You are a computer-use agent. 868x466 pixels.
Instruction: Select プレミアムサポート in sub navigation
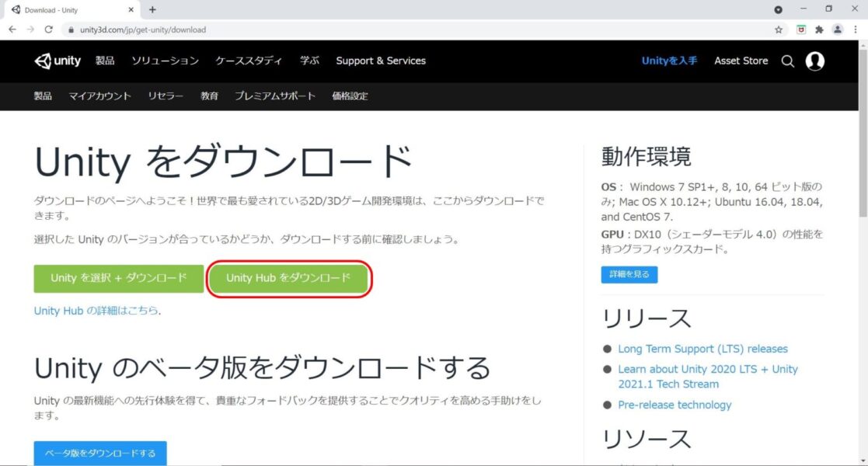[275, 96]
